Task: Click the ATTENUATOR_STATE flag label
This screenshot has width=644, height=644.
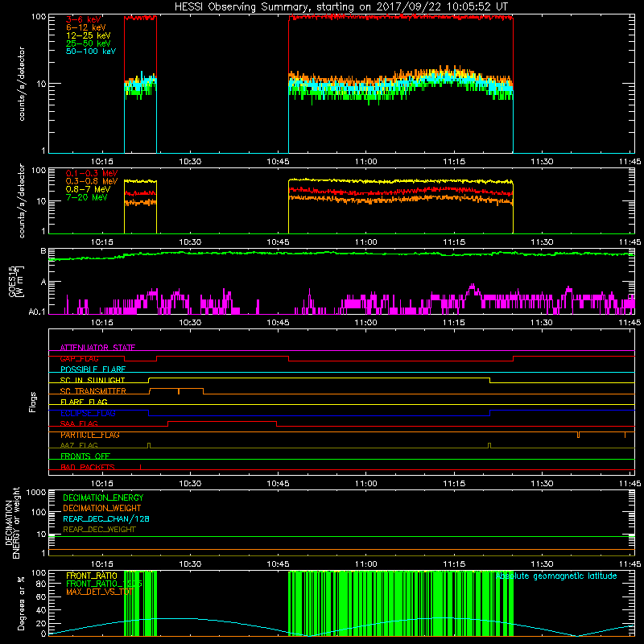Action: click(x=97, y=348)
